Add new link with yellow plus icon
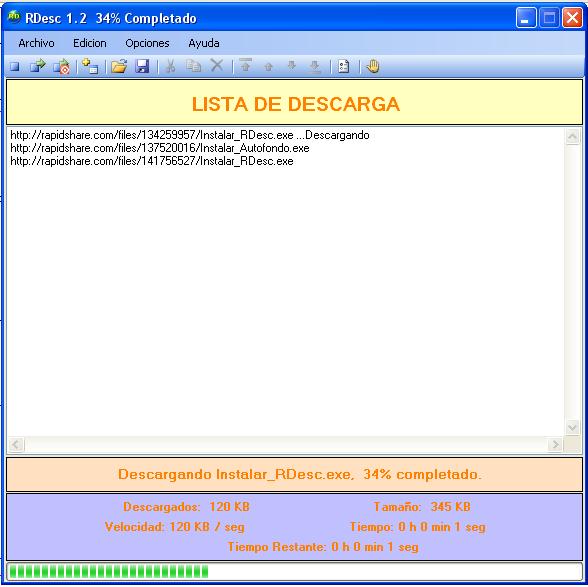 [x=90, y=66]
